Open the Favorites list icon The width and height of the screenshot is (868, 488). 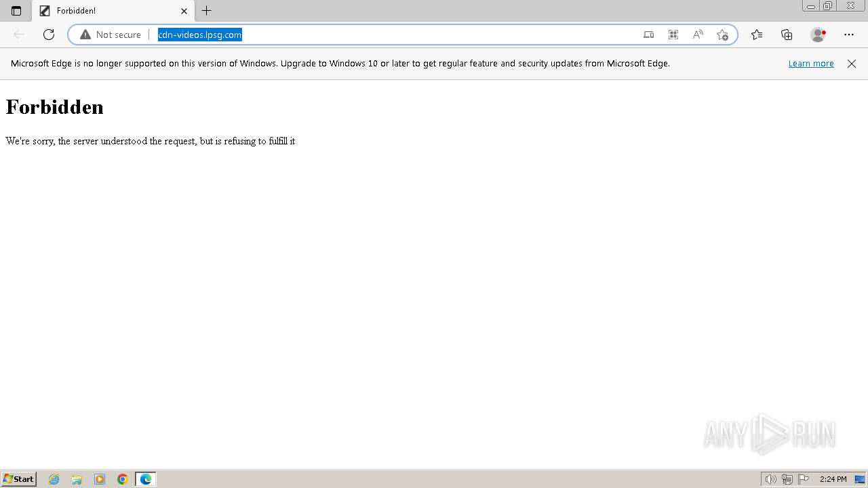tap(757, 35)
